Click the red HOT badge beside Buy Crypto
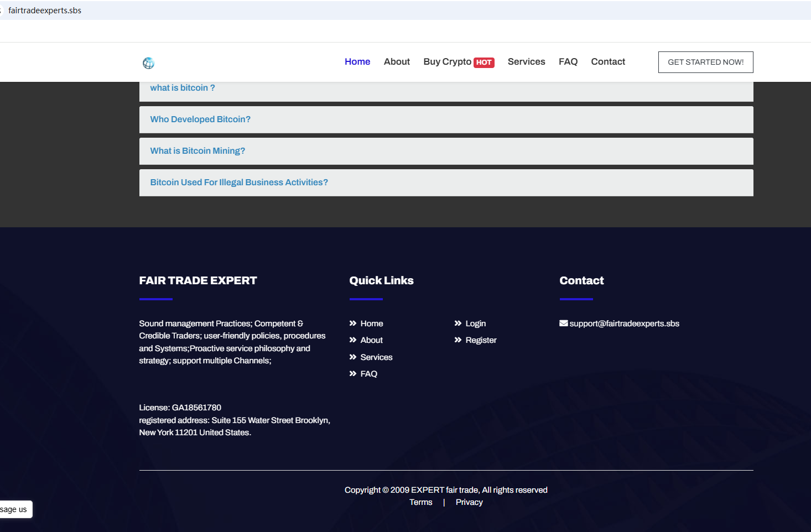This screenshot has height=532, width=811. 484,62
